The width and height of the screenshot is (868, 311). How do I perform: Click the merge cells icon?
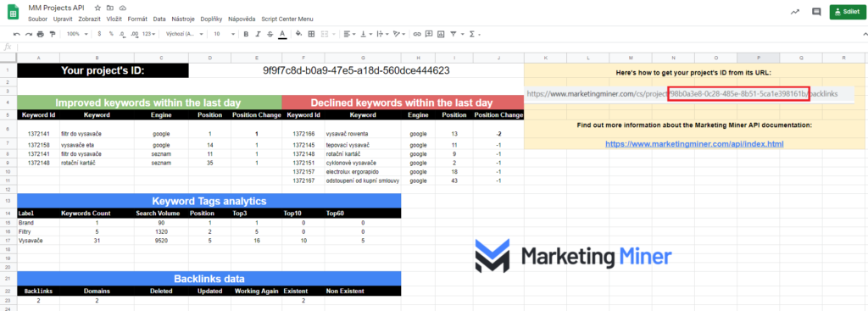[x=325, y=34]
